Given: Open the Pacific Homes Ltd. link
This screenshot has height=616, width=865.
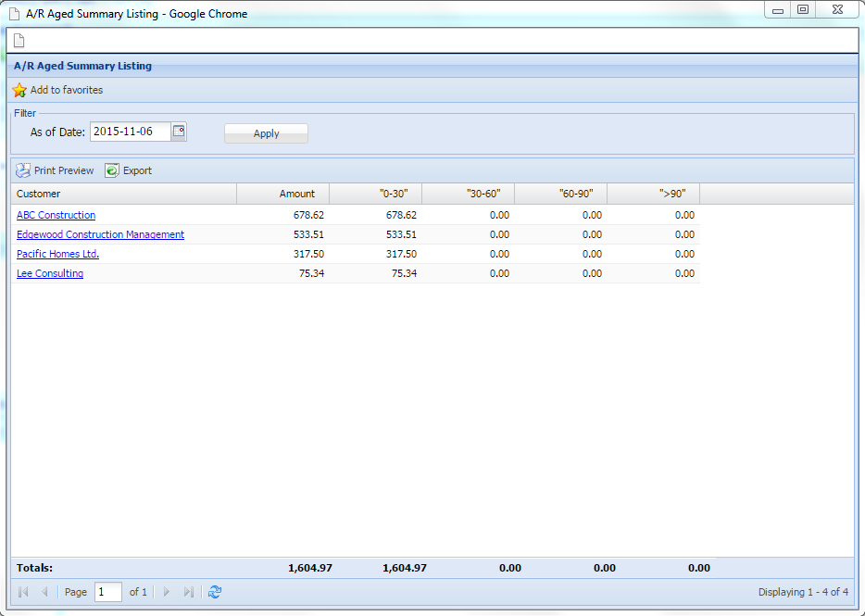Looking at the screenshot, I should click(x=57, y=254).
